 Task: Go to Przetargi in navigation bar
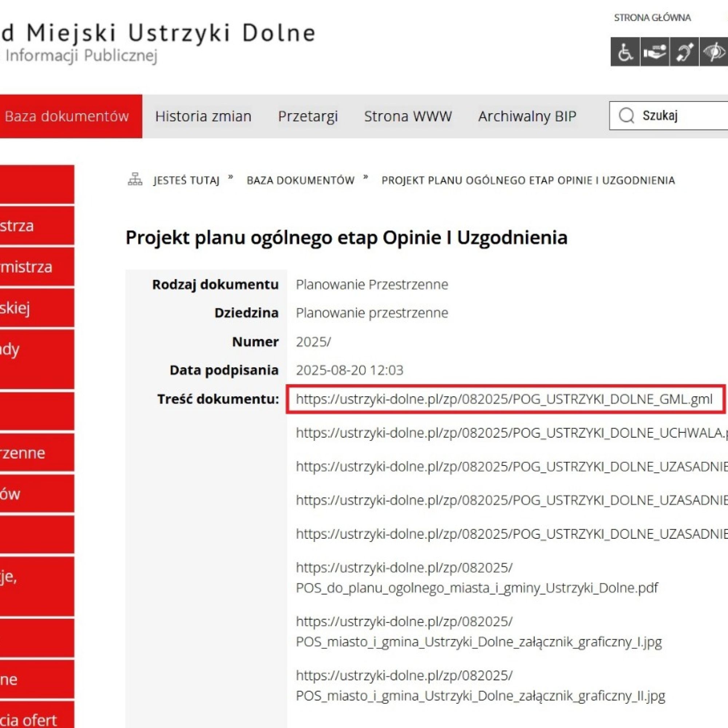[x=308, y=116]
